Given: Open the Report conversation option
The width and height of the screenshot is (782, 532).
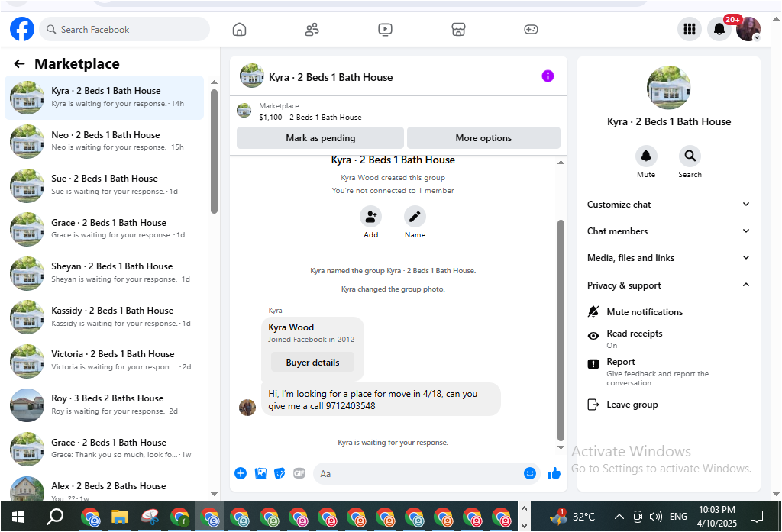Looking at the screenshot, I should (x=667, y=372).
